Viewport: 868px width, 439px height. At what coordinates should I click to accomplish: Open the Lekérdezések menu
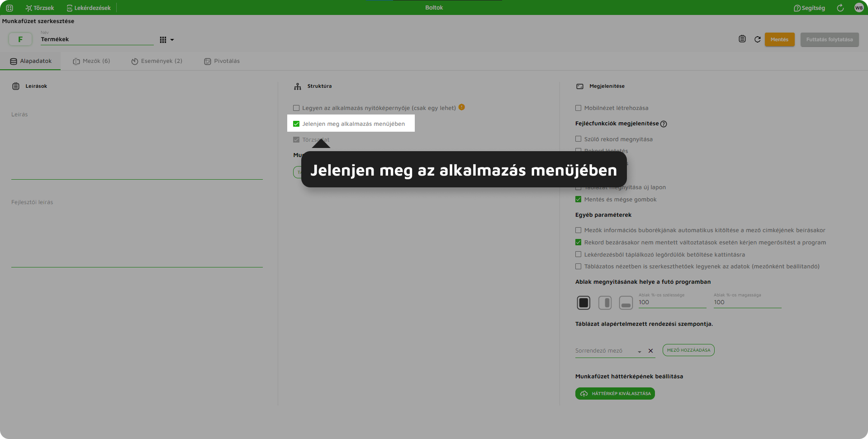click(89, 8)
